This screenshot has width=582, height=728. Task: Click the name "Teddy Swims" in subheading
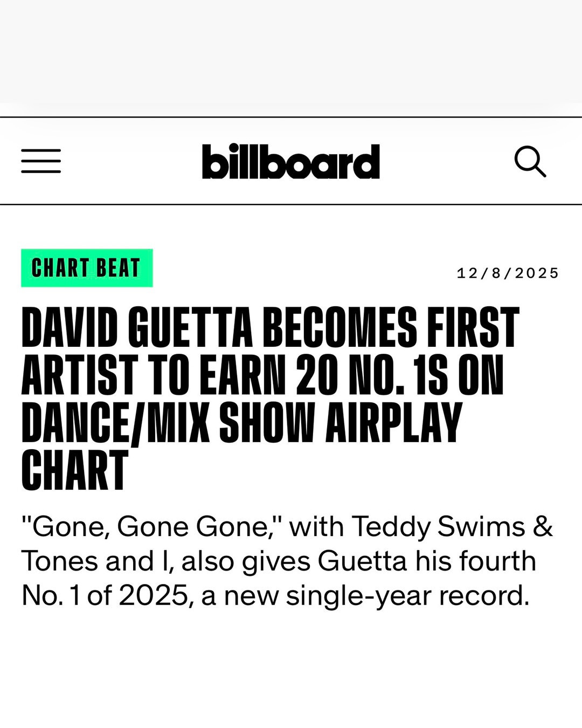pos(438,527)
